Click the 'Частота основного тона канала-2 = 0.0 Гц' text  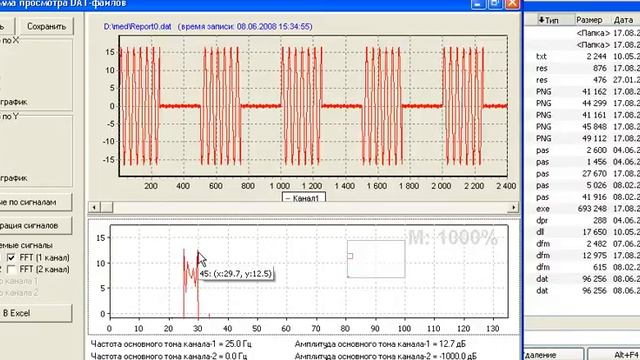[169, 356]
